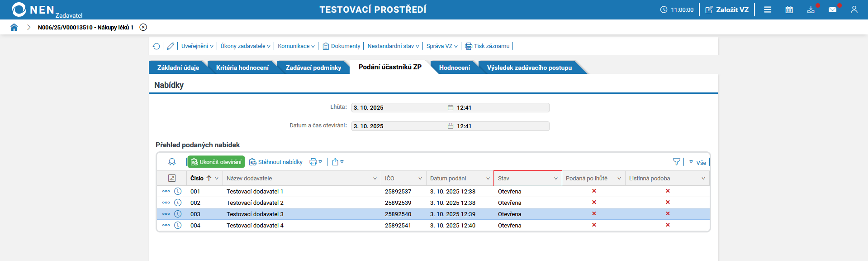This screenshot has width=868, height=261.
Task: Open filter arrow for Stav column
Action: 556,178
